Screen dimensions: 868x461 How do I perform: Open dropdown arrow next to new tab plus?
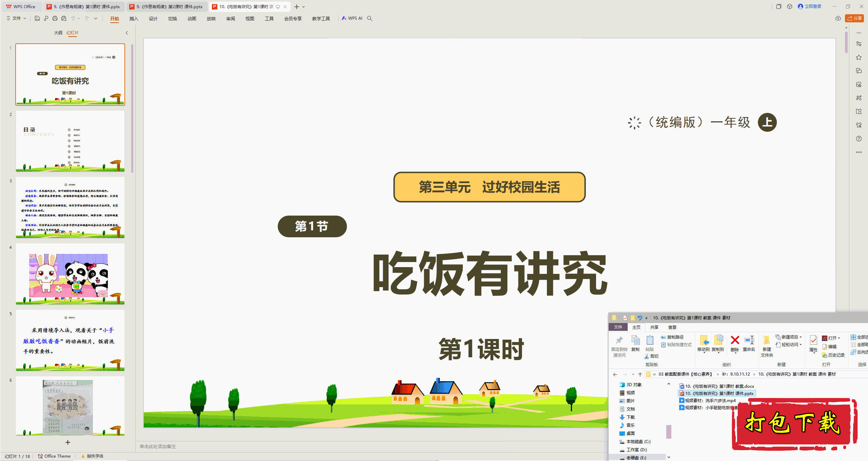tap(304, 7)
